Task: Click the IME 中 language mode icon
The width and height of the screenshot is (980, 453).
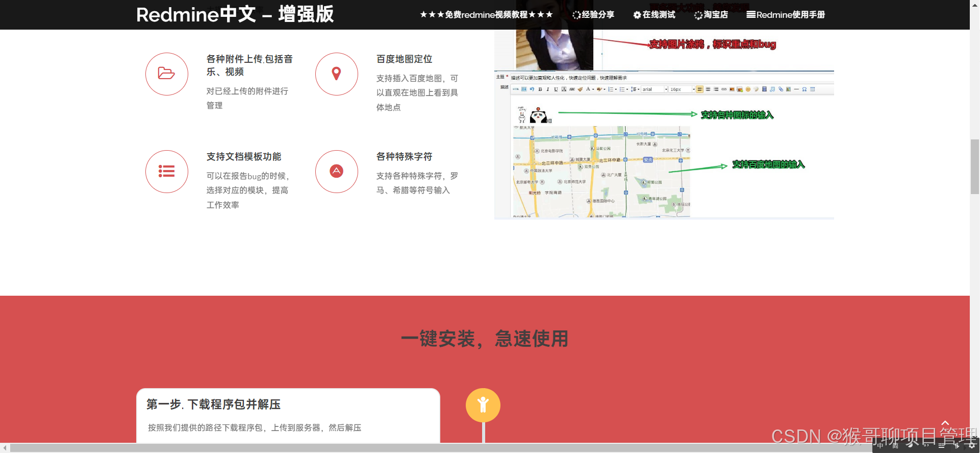Action: (x=880, y=445)
